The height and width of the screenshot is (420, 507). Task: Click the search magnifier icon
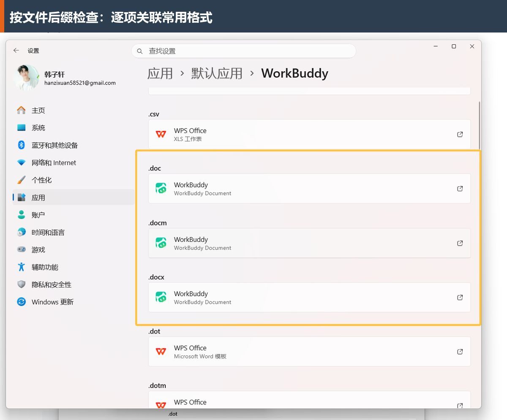(x=140, y=51)
